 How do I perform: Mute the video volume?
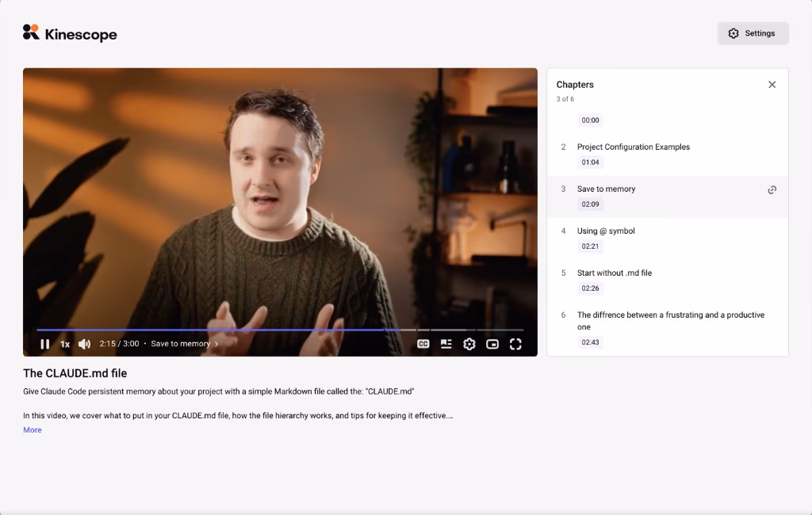coord(84,344)
